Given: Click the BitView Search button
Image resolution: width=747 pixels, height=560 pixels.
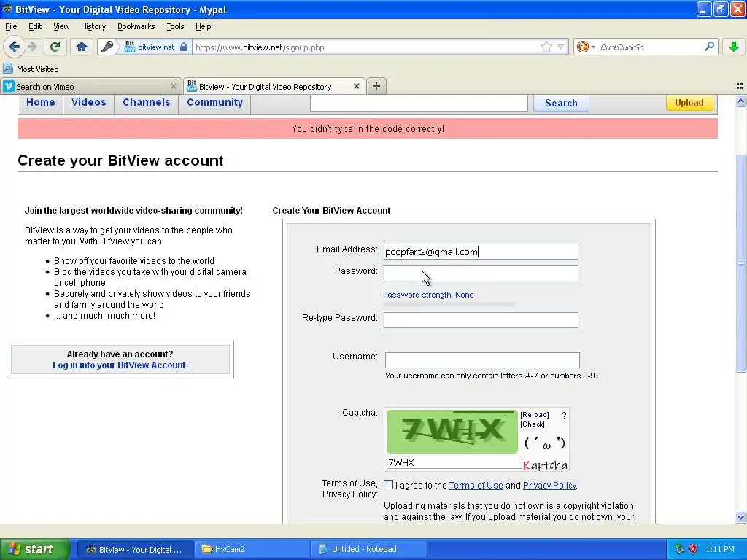Looking at the screenshot, I should click(x=561, y=103).
